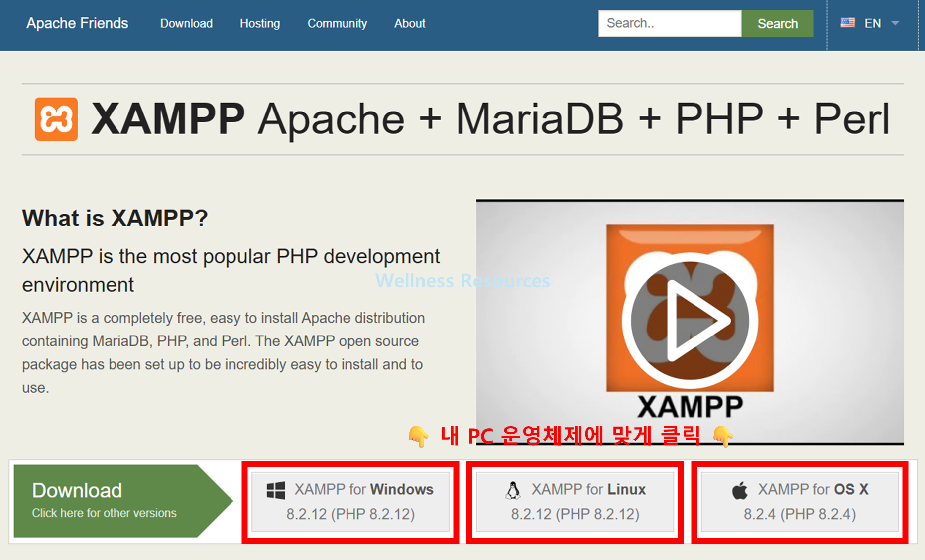Select the EN language label
925x560 pixels.
pos(873,23)
